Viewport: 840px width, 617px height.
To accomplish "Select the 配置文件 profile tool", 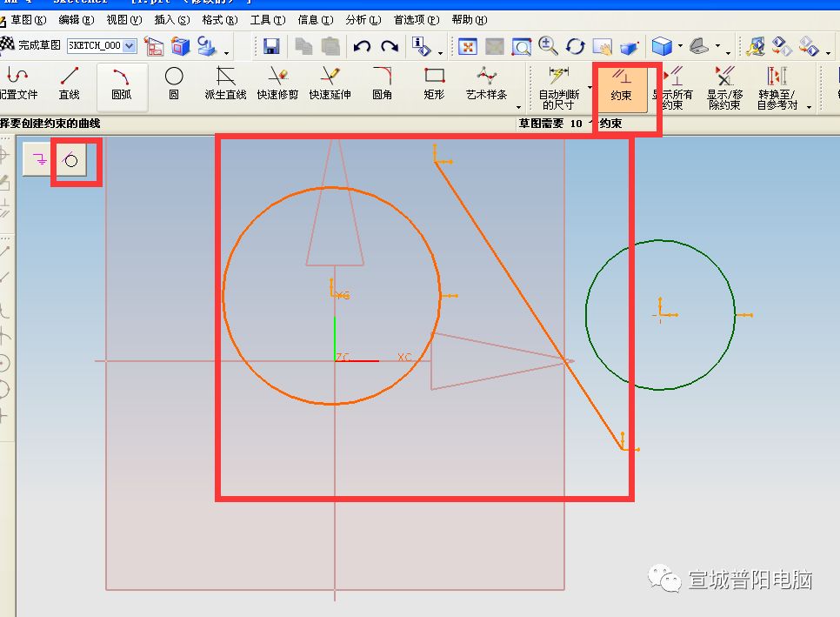I will [x=17, y=83].
